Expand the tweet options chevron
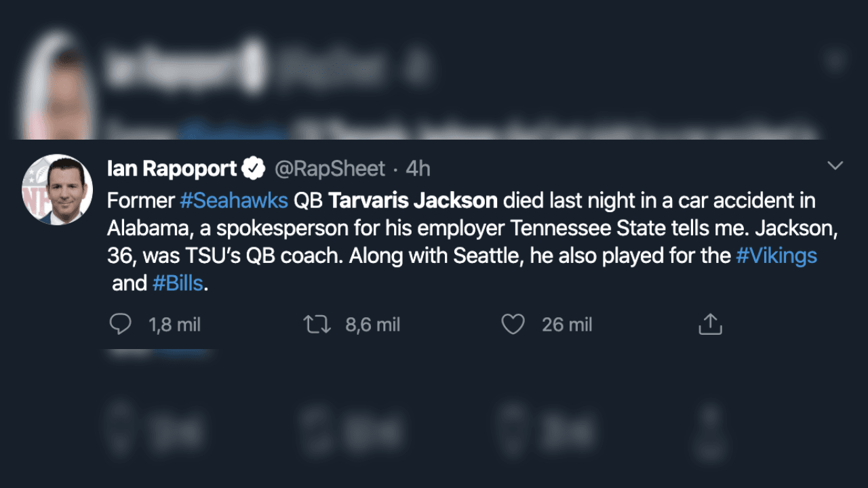The height and width of the screenshot is (488, 868). [x=835, y=166]
